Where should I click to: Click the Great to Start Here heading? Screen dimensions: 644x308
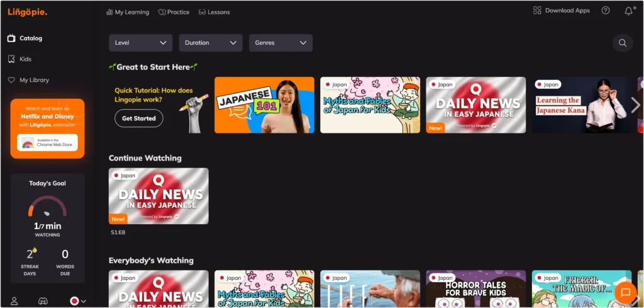tap(153, 67)
